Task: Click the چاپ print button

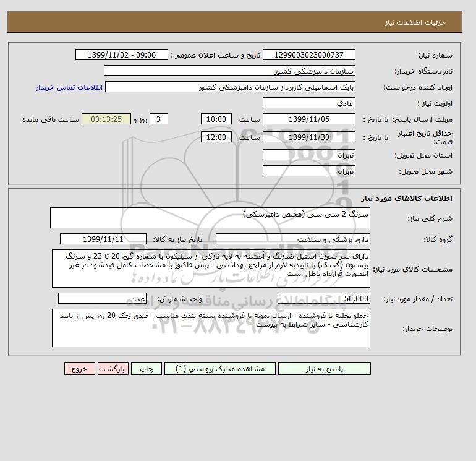Action: (147, 369)
